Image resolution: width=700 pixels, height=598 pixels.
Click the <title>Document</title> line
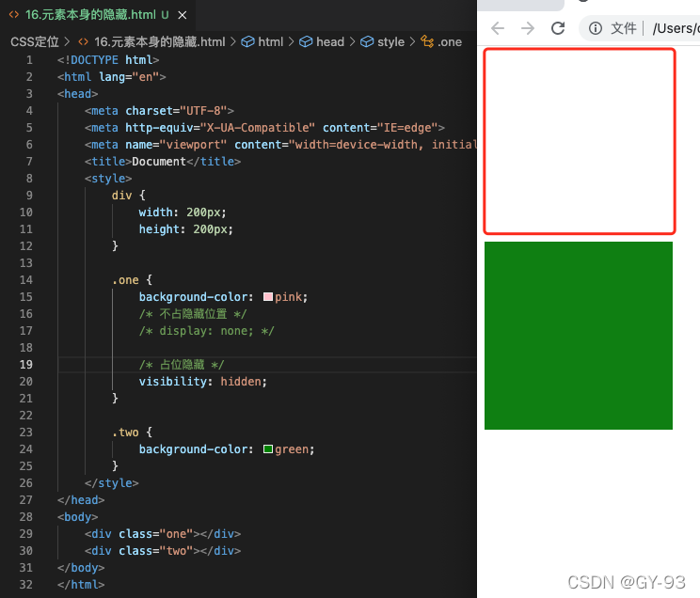click(x=163, y=162)
